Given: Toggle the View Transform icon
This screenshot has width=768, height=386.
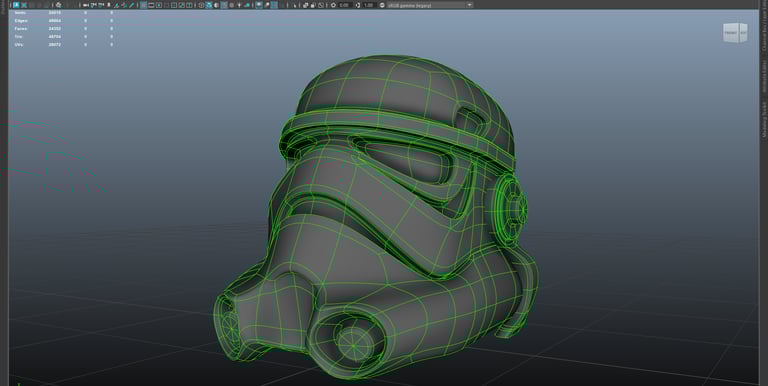Looking at the screenshot, I should (382, 5).
